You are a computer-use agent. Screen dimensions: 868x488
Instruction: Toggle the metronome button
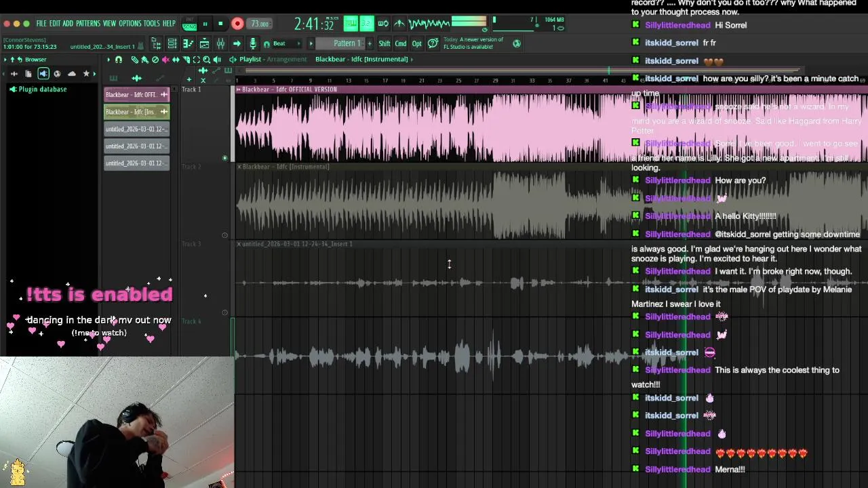[399, 24]
